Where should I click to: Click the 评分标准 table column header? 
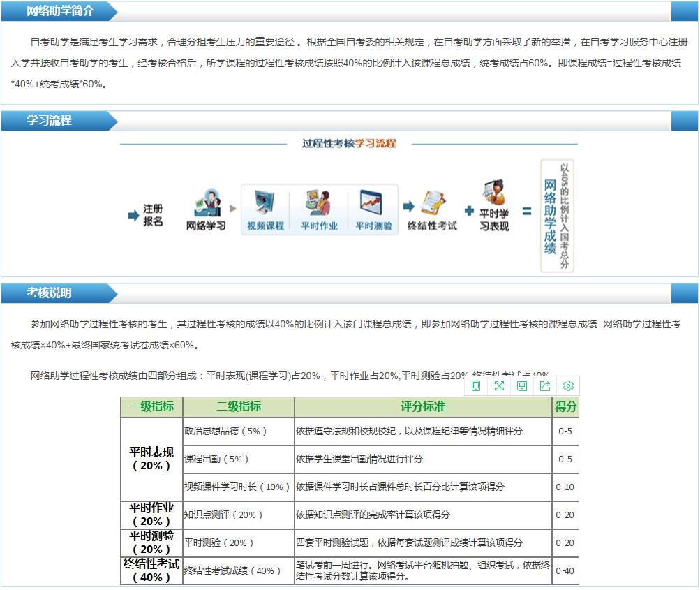pyautogui.click(x=423, y=407)
